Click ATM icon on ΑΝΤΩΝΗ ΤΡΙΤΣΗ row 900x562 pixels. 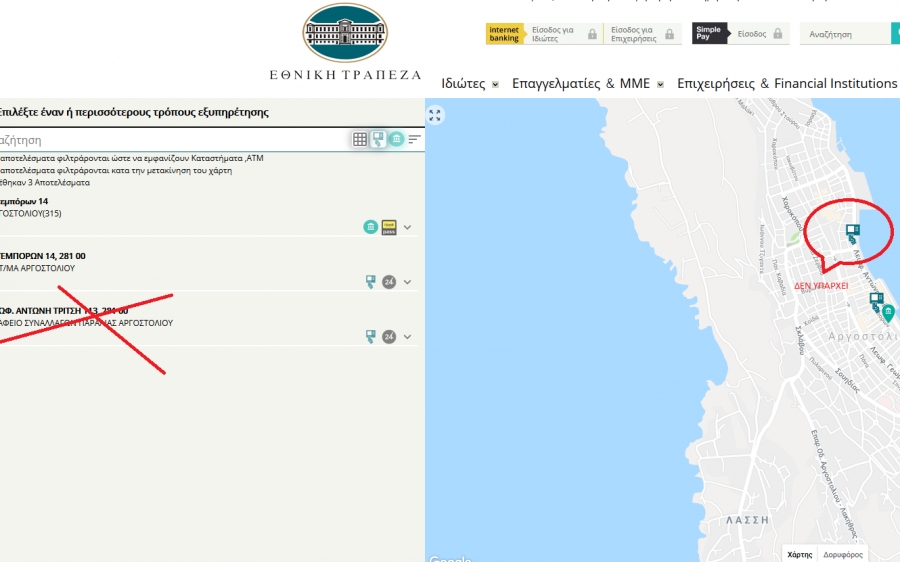[371, 336]
